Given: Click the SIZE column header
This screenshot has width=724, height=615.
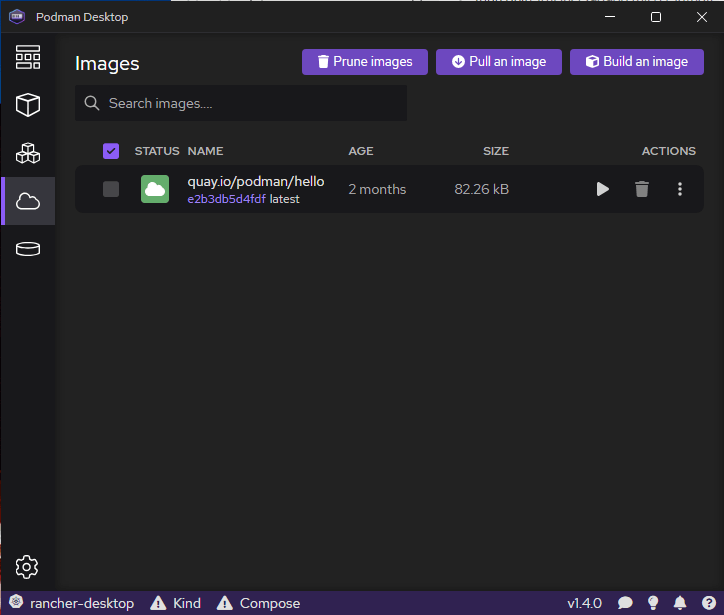Looking at the screenshot, I should (x=496, y=151).
